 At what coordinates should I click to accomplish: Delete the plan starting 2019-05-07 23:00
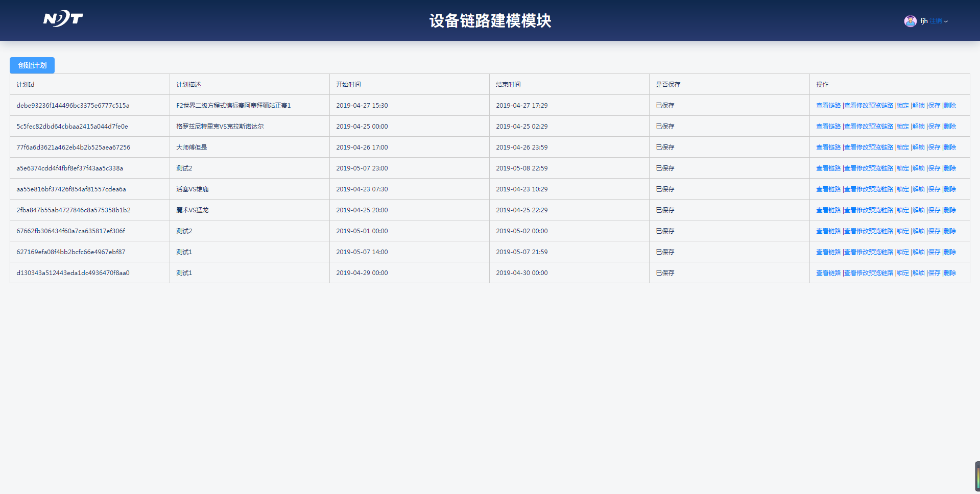pyautogui.click(x=950, y=168)
